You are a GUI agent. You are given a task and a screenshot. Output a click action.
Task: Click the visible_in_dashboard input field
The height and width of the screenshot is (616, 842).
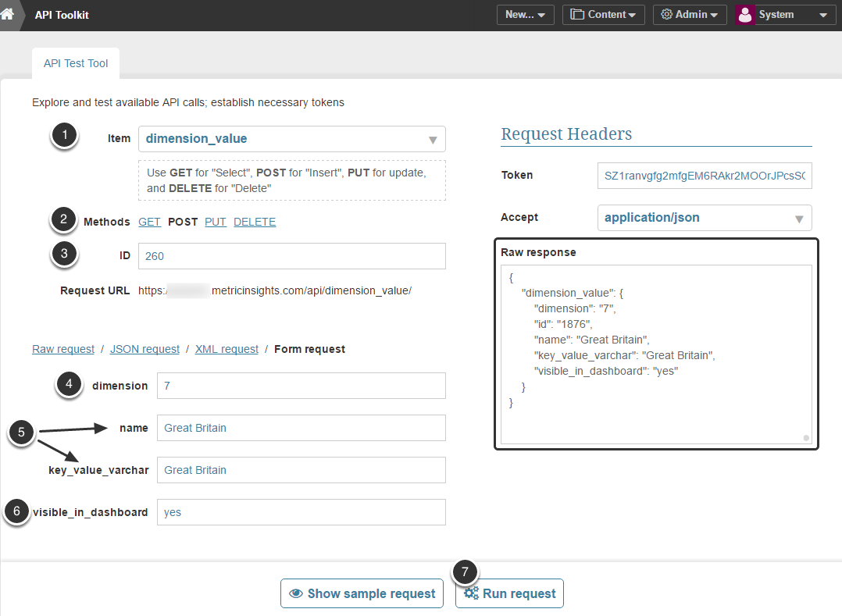click(x=301, y=512)
